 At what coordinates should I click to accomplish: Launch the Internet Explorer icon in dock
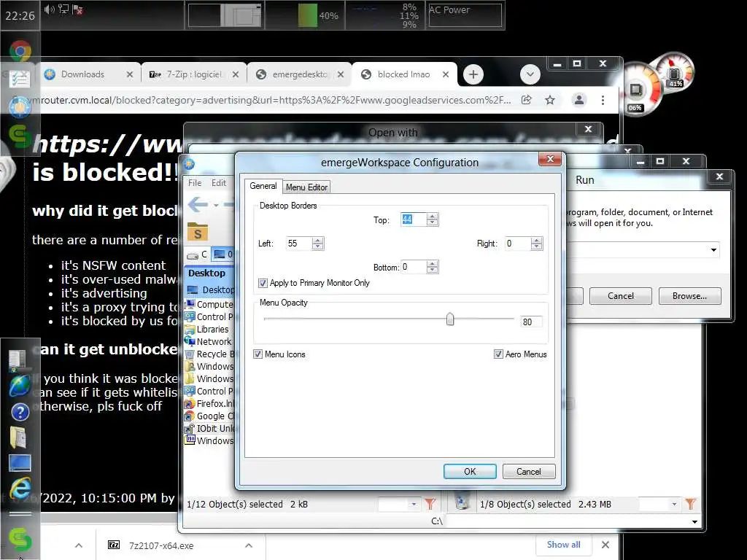click(20, 487)
